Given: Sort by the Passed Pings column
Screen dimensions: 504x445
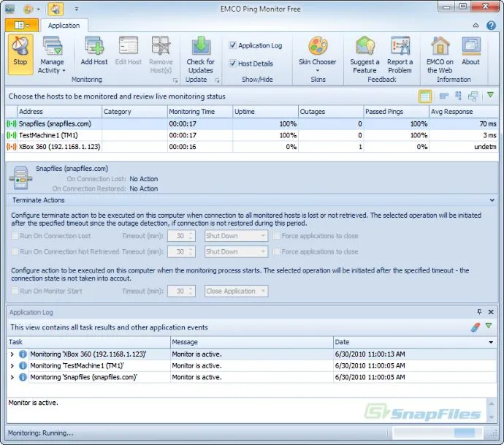Looking at the screenshot, I should (397, 112).
